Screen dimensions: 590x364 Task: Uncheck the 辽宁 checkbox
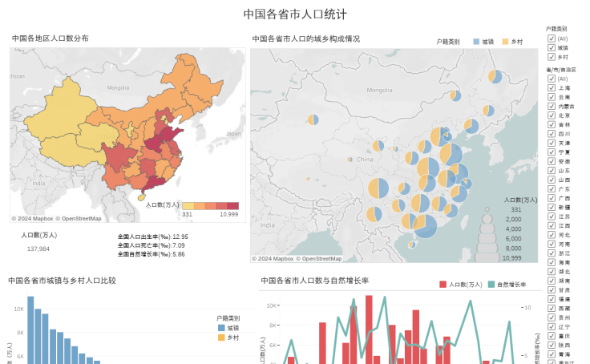click(552, 327)
